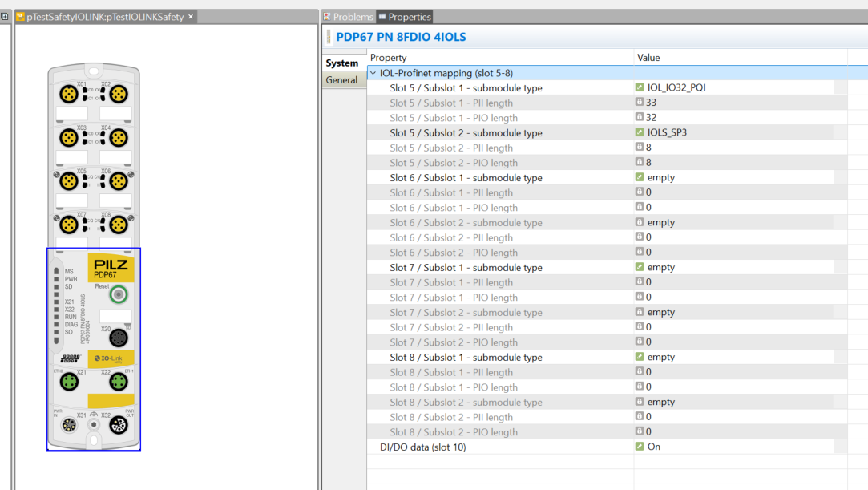868x490 pixels.
Task: Click the X07 connector on the module
Action: tap(69, 225)
